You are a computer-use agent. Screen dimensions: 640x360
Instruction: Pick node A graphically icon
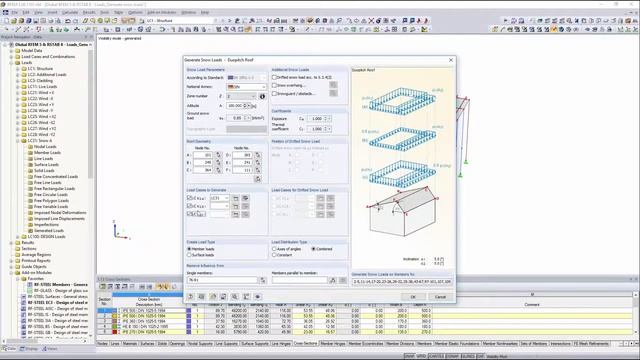click(x=218, y=155)
